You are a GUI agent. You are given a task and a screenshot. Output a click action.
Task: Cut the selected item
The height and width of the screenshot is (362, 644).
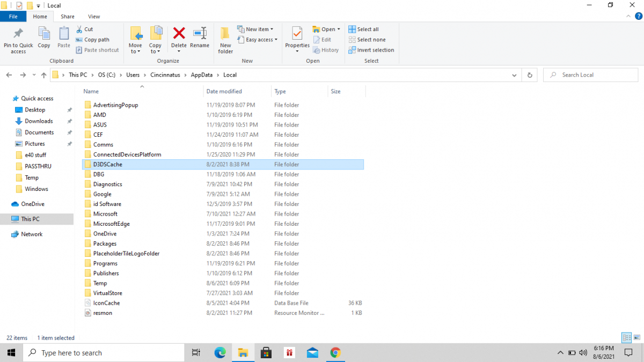click(84, 29)
